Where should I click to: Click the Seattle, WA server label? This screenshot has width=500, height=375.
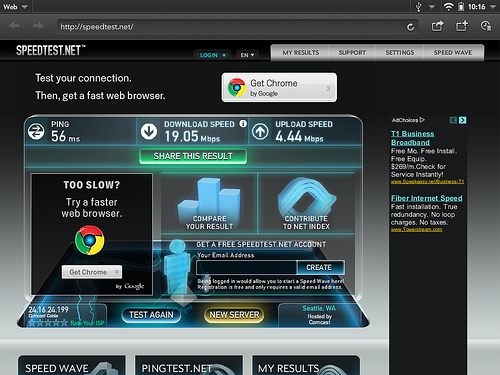(319, 308)
